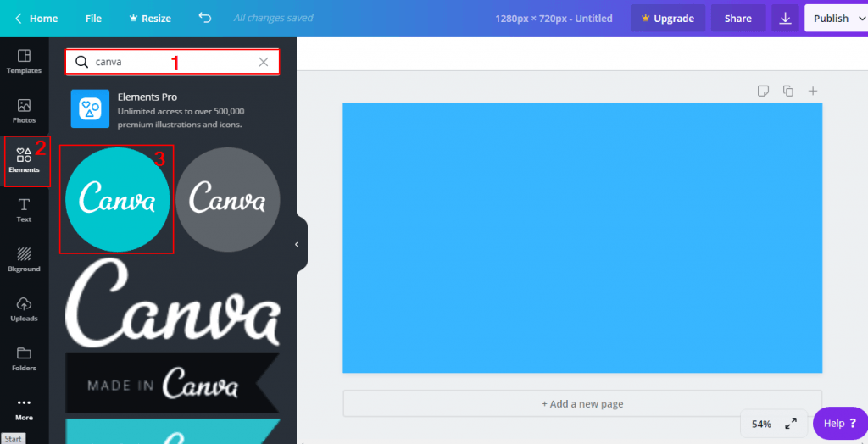
Task: Click the undo arrow icon
Action: click(205, 18)
